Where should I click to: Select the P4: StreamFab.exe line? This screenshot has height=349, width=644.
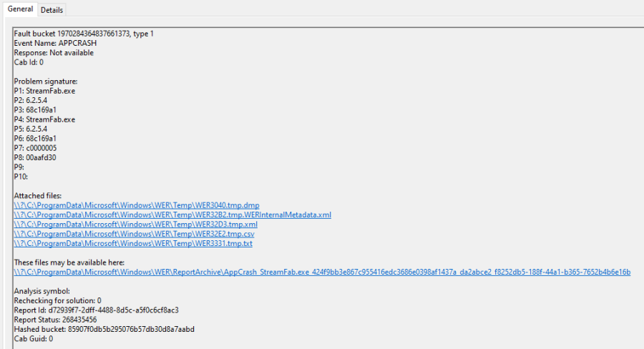(x=44, y=119)
